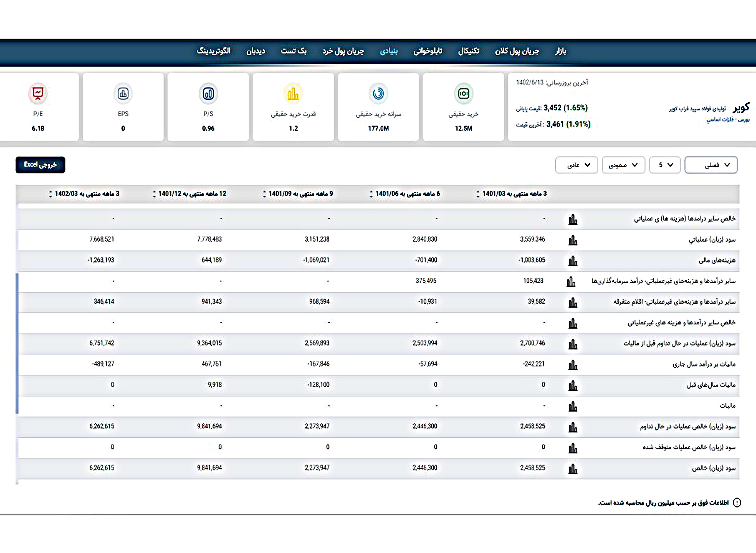Click the blue vertical scrollbar beside table

pos(17,343)
